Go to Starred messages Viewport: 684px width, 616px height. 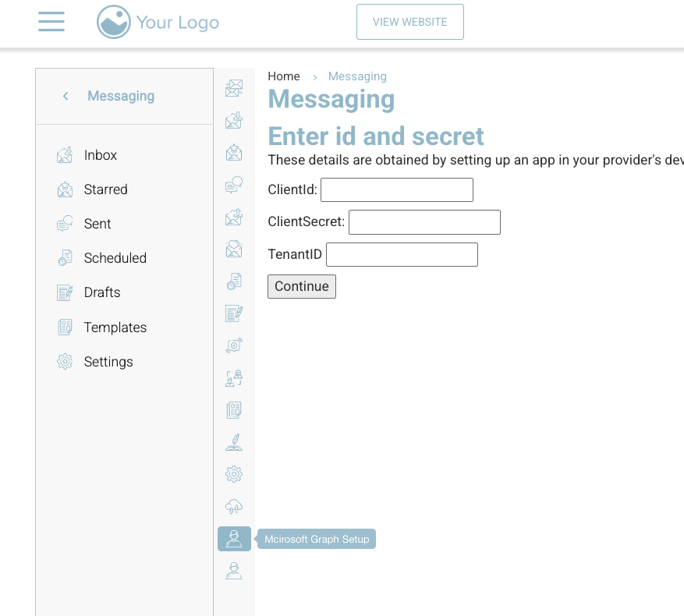point(105,189)
